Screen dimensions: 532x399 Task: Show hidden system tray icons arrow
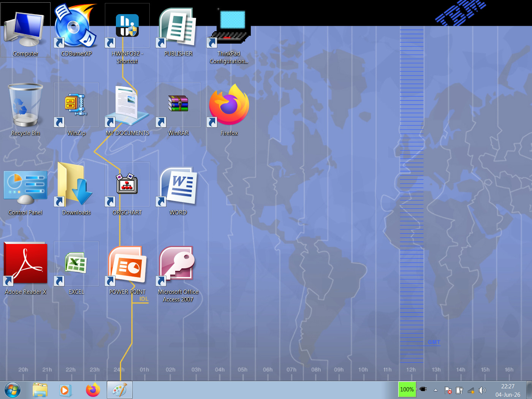click(x=435, y=390)
